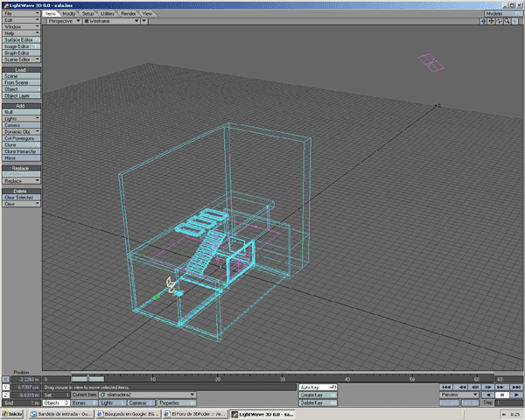Screen dimensions: 525x420
Task: Play animation in reverse
Action: (x=488, y=395)
